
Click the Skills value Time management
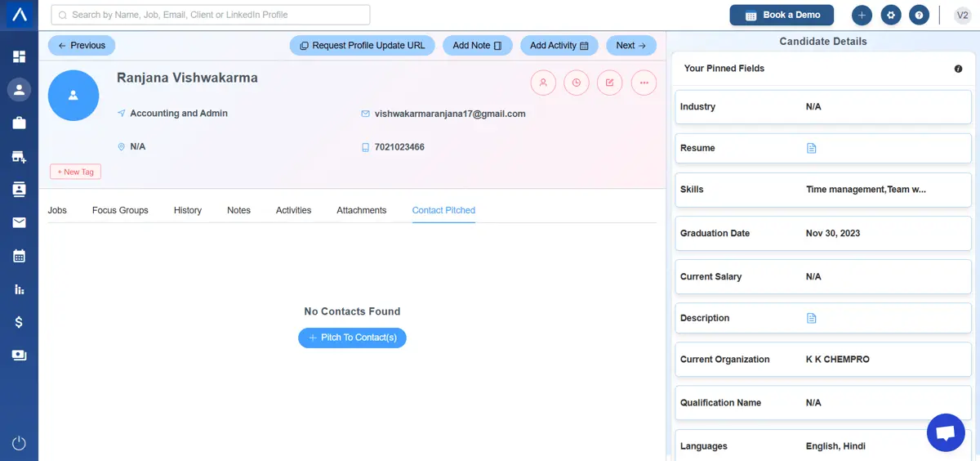[866, 190]
